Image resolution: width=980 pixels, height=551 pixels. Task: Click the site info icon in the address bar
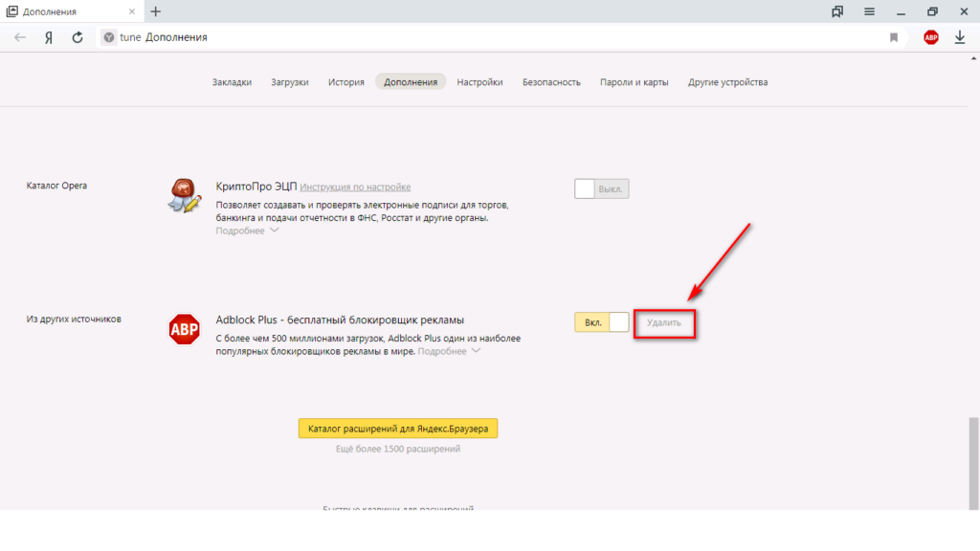(x=109, y=37)
